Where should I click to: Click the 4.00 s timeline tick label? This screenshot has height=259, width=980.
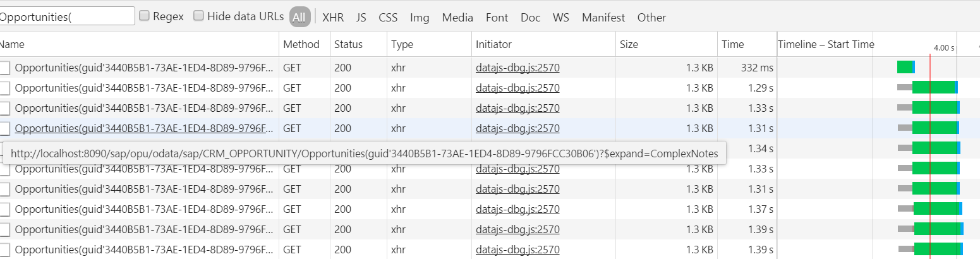tap(943, 47)
